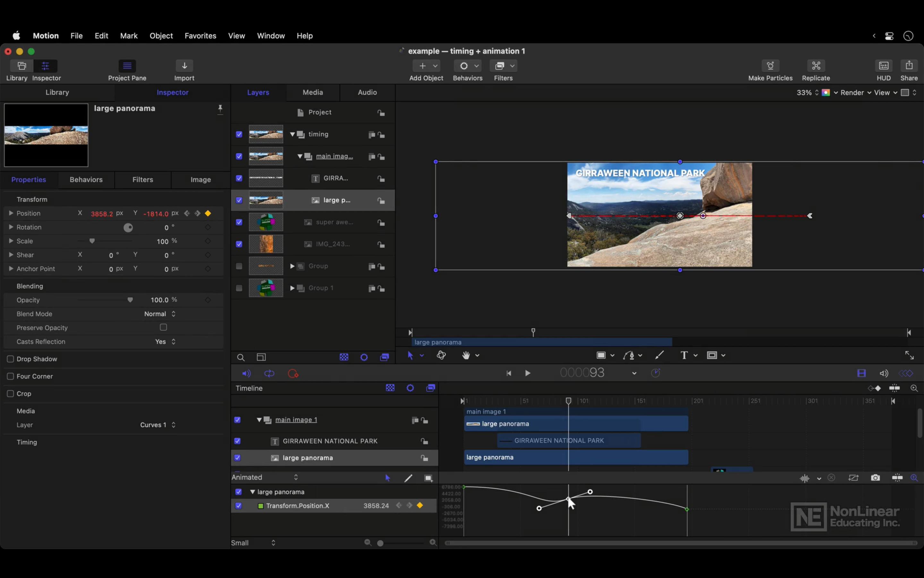Screen dimensions: 924x578
Task: Expand the Position disclosure triangle
Action: pos(11,213)
